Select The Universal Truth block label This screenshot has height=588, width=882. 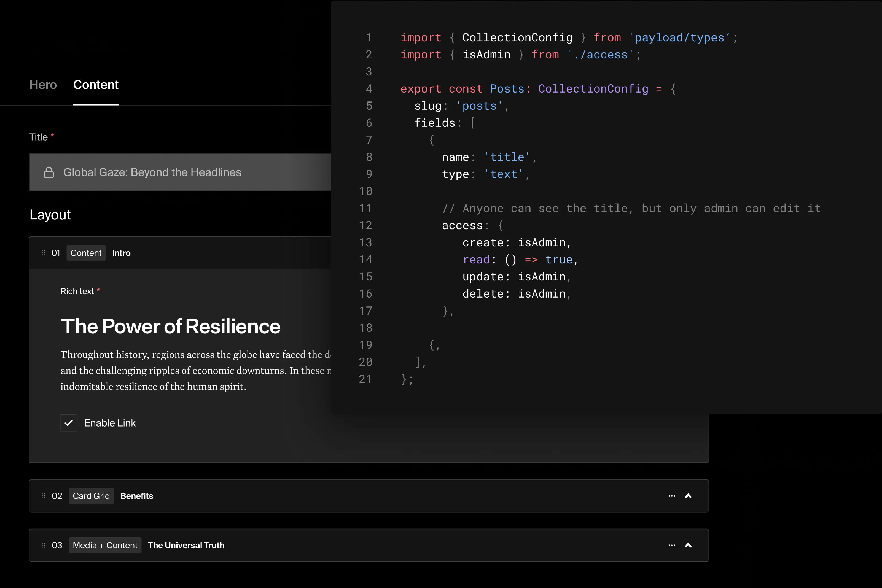coord(186,545)
